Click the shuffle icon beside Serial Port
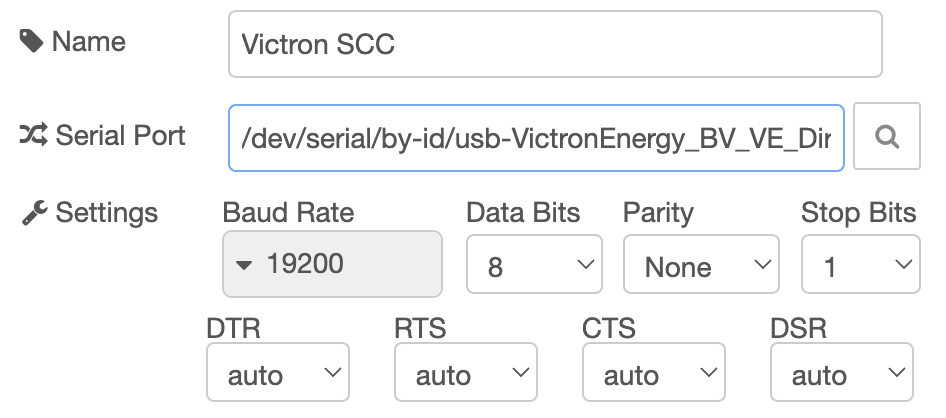This screenshot has width=946, height=418. pos(33,135)
